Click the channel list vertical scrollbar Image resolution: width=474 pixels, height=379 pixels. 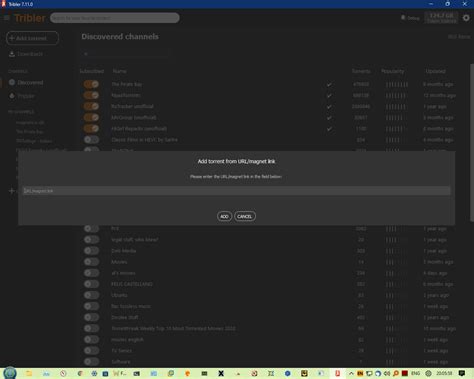click(x=472, y=142)
